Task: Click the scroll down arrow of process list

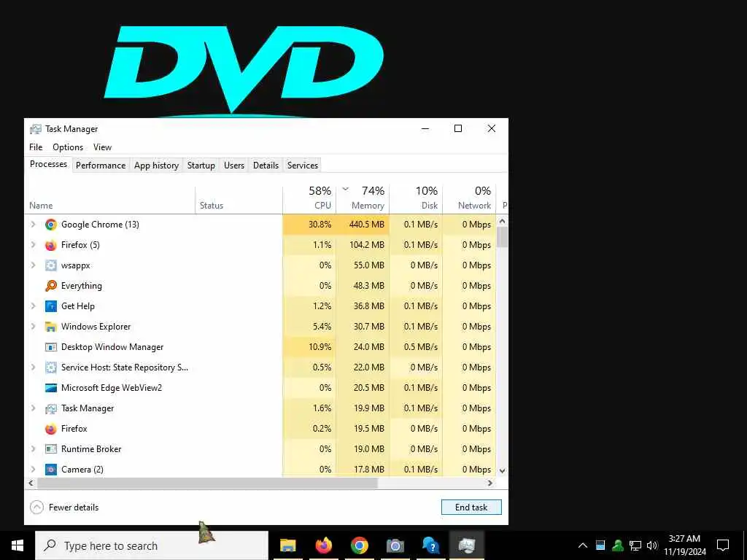Action: point(502,470)
